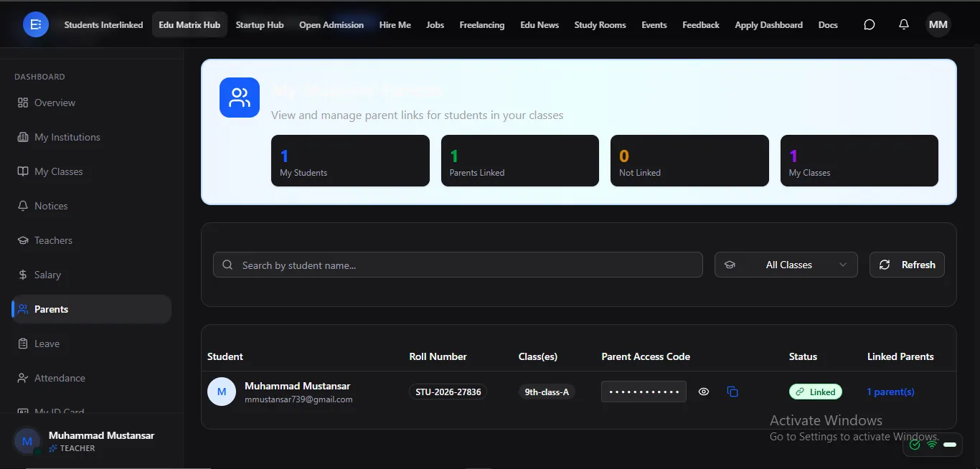Click the Salary dollar sign icon
The height and width of the screenshot is (469, 980).
tap(23, 275)
